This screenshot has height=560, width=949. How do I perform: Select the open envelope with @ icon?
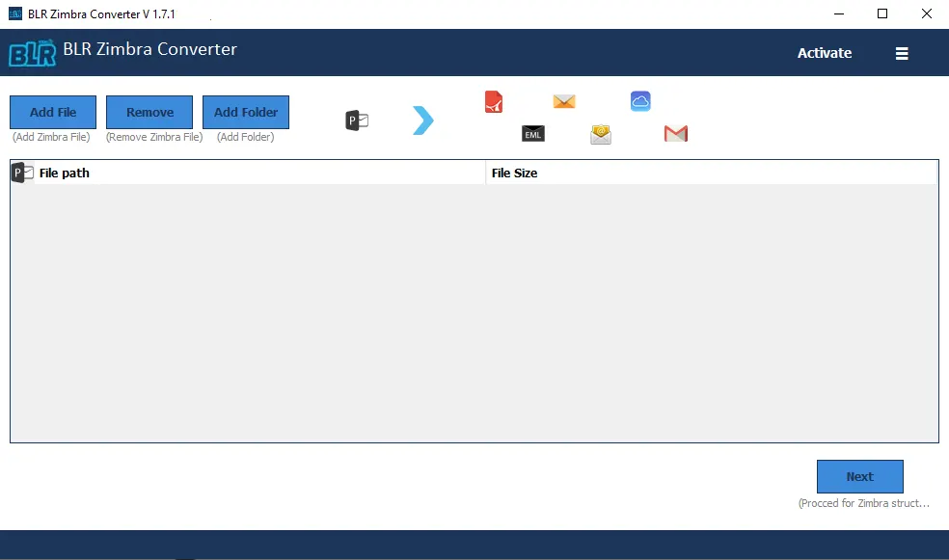600,135
